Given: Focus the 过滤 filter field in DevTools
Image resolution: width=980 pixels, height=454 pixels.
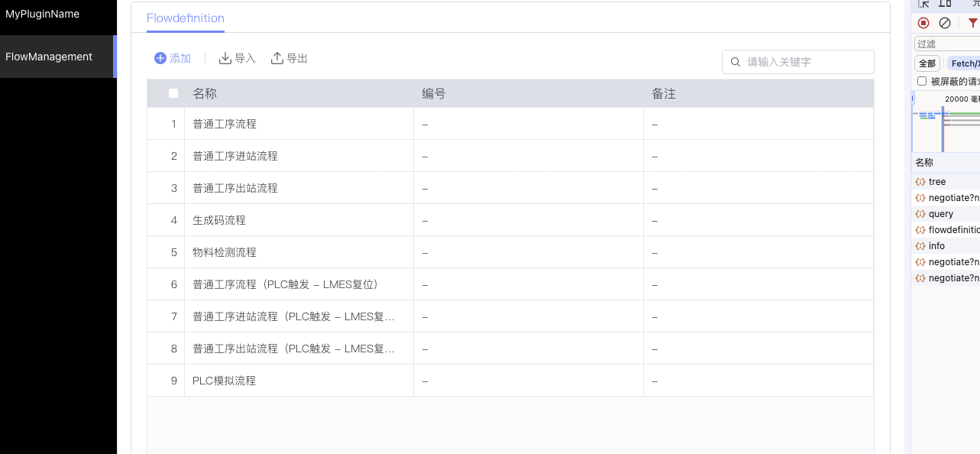Looking at the screenshot, I should [x=947, y=44].
